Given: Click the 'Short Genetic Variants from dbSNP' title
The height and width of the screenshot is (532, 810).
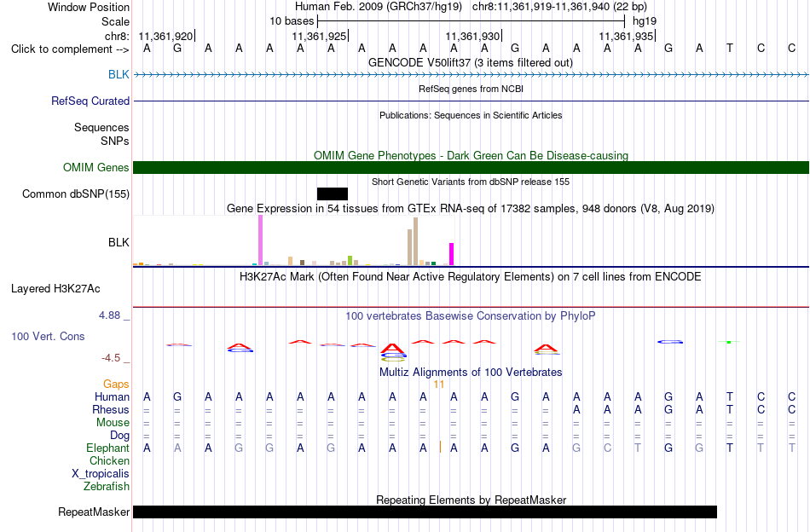Looking at the screenshot, I should coord(471,182).
